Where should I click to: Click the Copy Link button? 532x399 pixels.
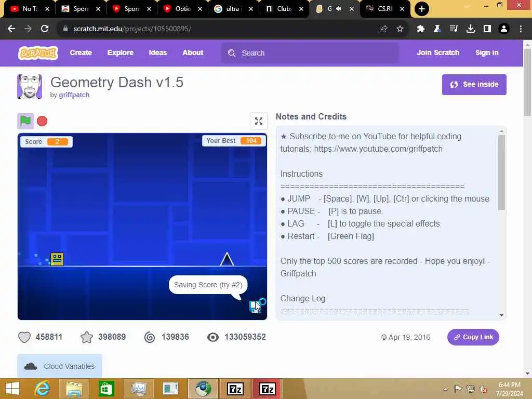point(473,337)
